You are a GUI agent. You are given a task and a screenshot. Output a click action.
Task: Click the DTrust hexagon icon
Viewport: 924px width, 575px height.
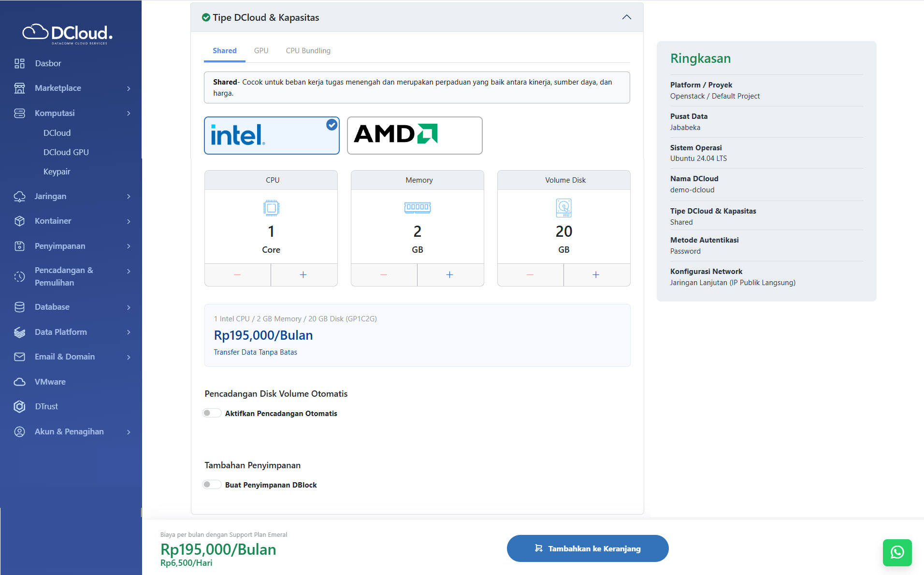click(19, 406)
